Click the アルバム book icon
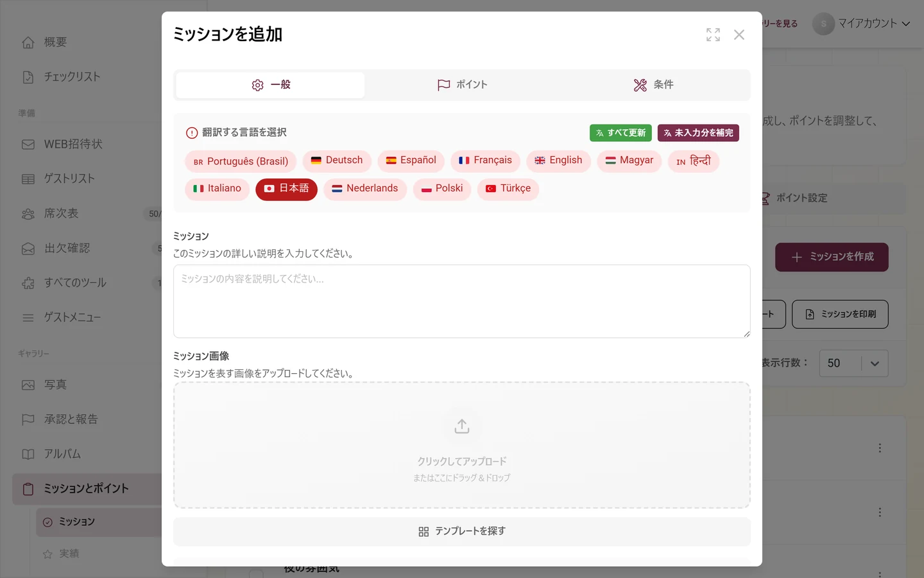This screenshot has width=924, height=578. click(x=28, y=455)
